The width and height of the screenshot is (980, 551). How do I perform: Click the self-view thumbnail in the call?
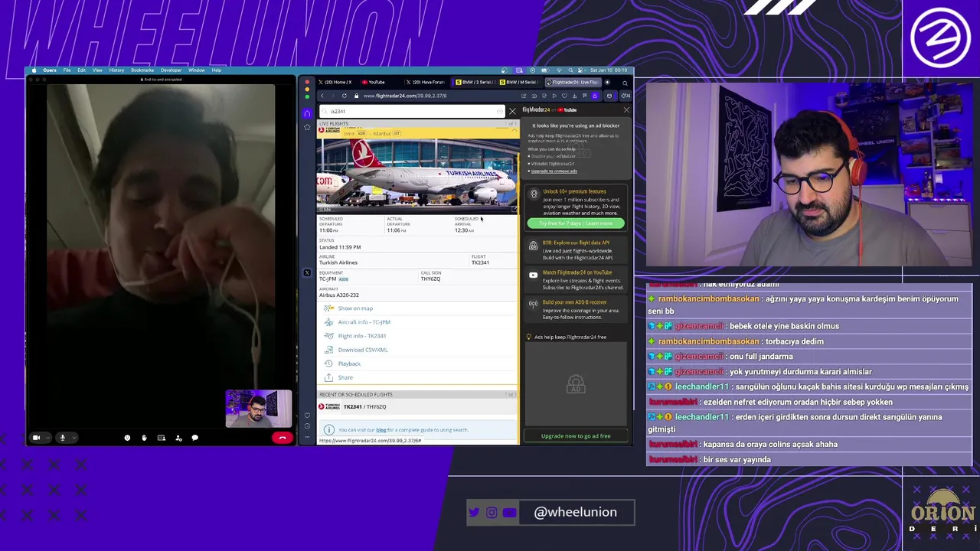coord(258,409)
